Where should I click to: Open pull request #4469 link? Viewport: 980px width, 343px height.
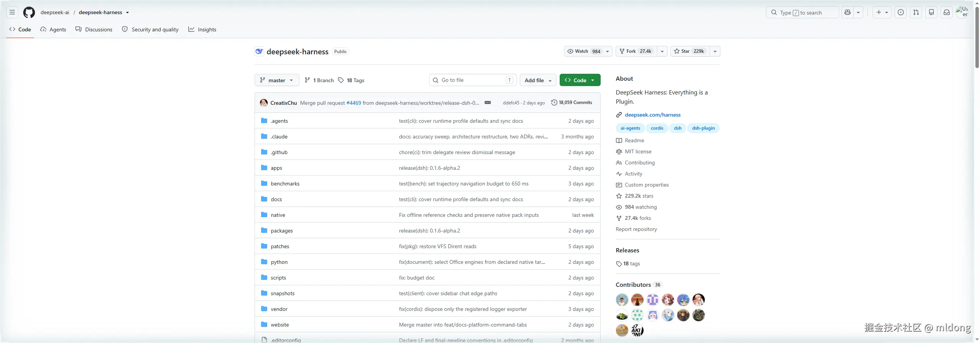pos(354,103)
